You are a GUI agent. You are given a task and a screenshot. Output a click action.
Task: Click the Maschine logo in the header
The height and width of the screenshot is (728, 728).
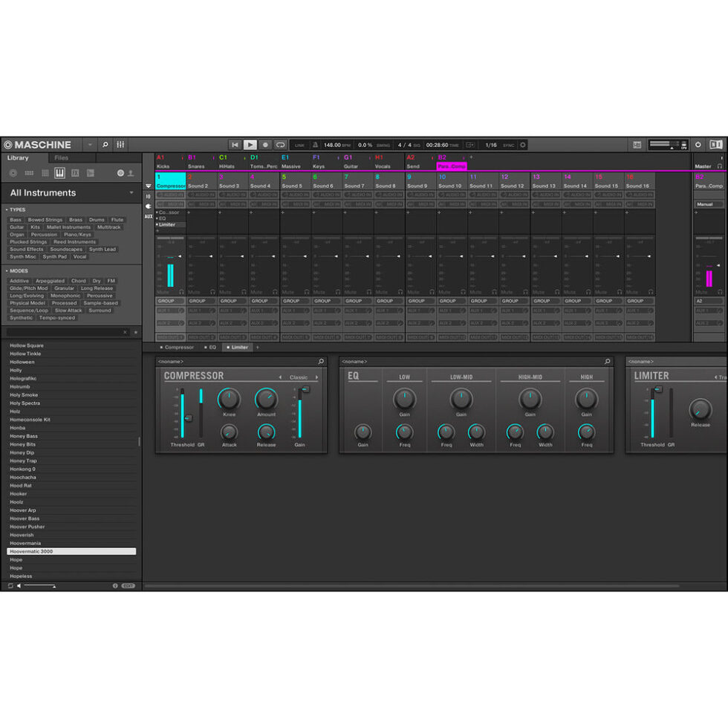(x=38, y=145)
